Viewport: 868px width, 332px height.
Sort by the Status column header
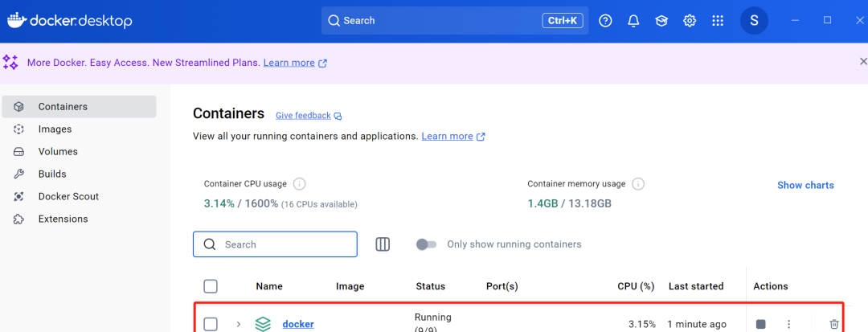click(x=430, y=286)
